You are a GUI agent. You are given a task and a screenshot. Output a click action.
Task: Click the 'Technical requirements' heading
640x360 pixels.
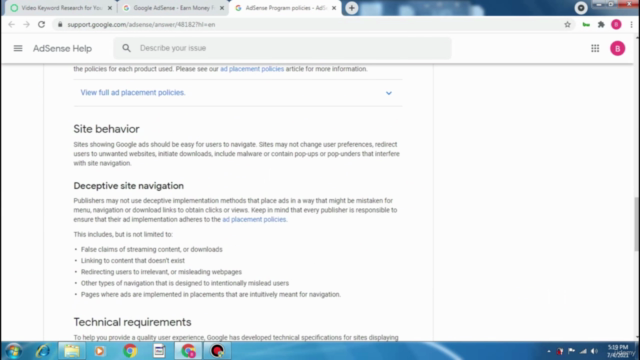point(132,322)
